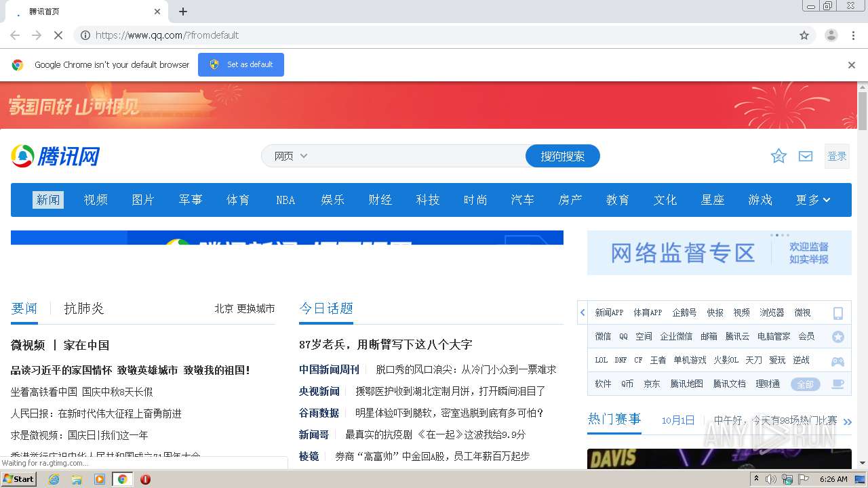Viewport: 868px width, 488px height.
Task: Open File Explorer from taskbar
Action: coord(77,479)
